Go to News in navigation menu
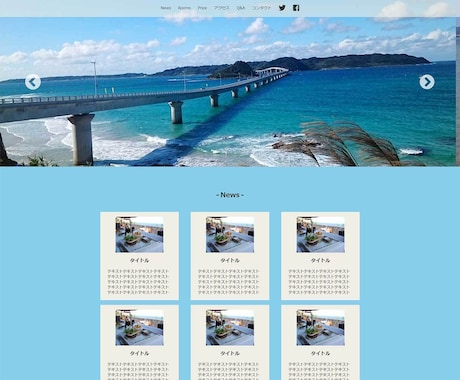The width and height of the screenshot is (460, 380). (166, 8)
